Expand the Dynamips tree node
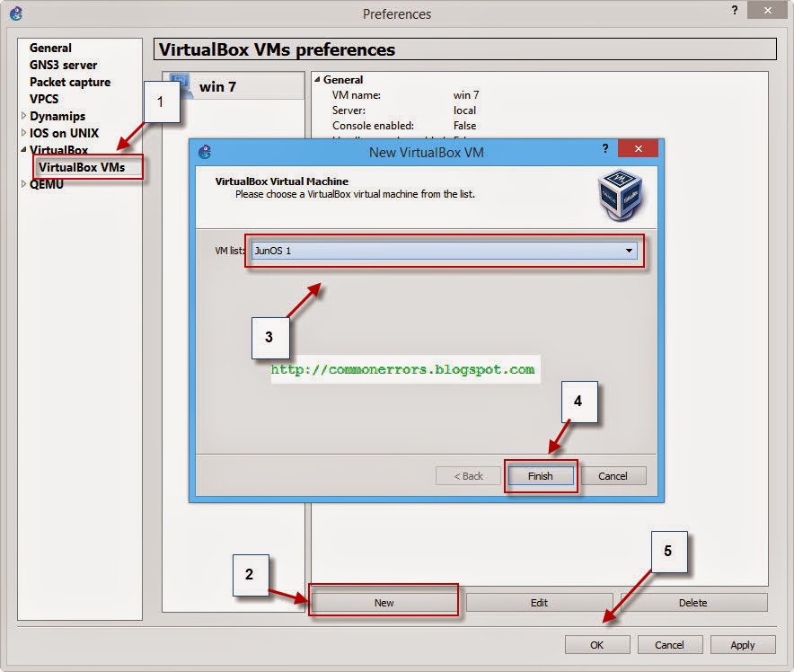This screenshot has height=672, width=794. [x=23, y=116]
